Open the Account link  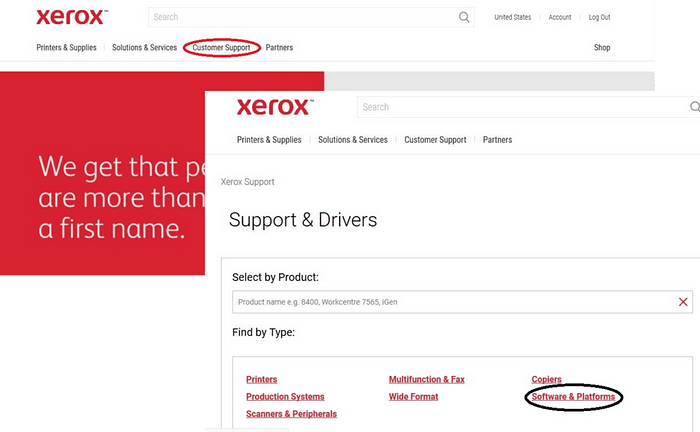point(560,17)
